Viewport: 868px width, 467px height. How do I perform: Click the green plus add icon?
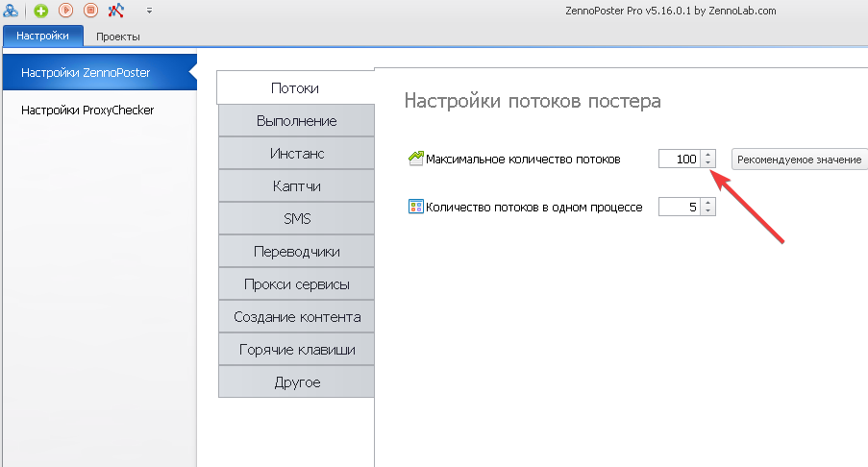tap(41, 10)
